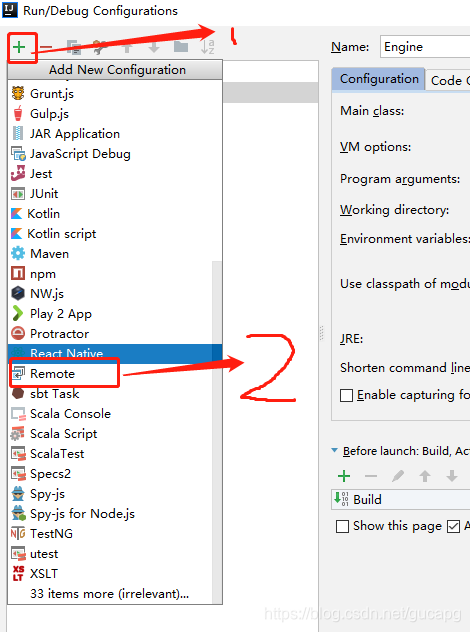Image resolution: width=470 pixels, height=632 pixels.
Task: Click the ScalaTest icon entry
Action: point(18,454)
